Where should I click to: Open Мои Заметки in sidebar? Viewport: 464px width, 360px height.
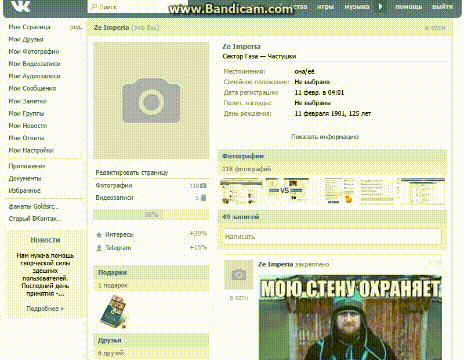tap(28, 101)
